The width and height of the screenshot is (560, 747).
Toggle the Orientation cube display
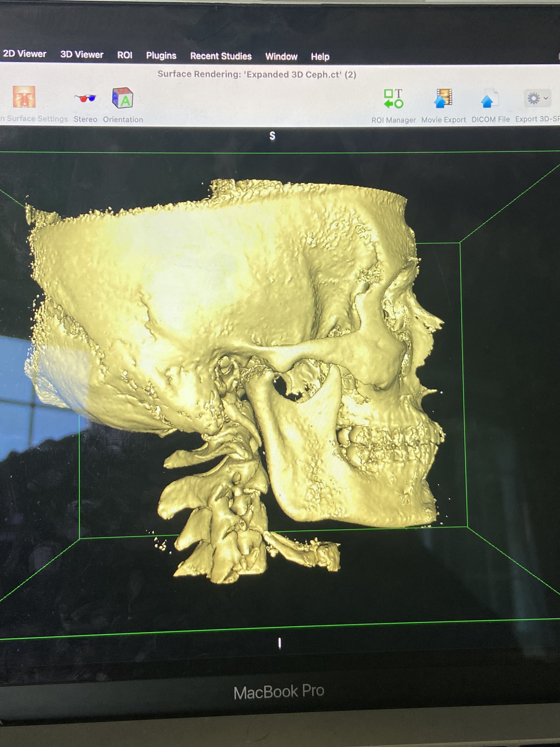pos(123,98)
